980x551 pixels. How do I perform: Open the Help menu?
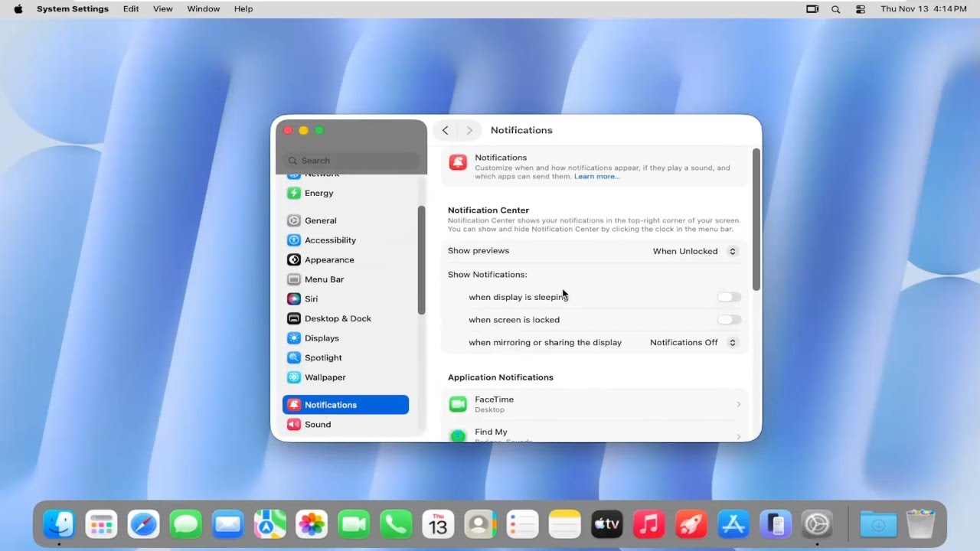point(243,9)
